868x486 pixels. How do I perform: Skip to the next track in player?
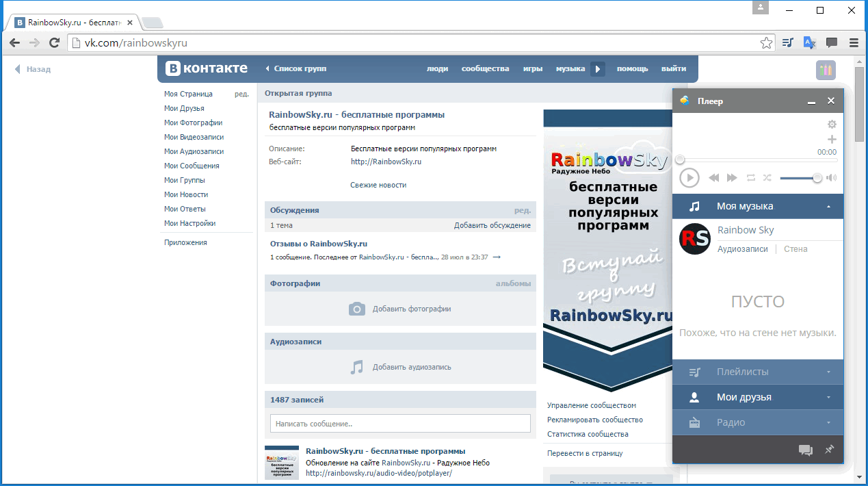[x=732, y=178]
